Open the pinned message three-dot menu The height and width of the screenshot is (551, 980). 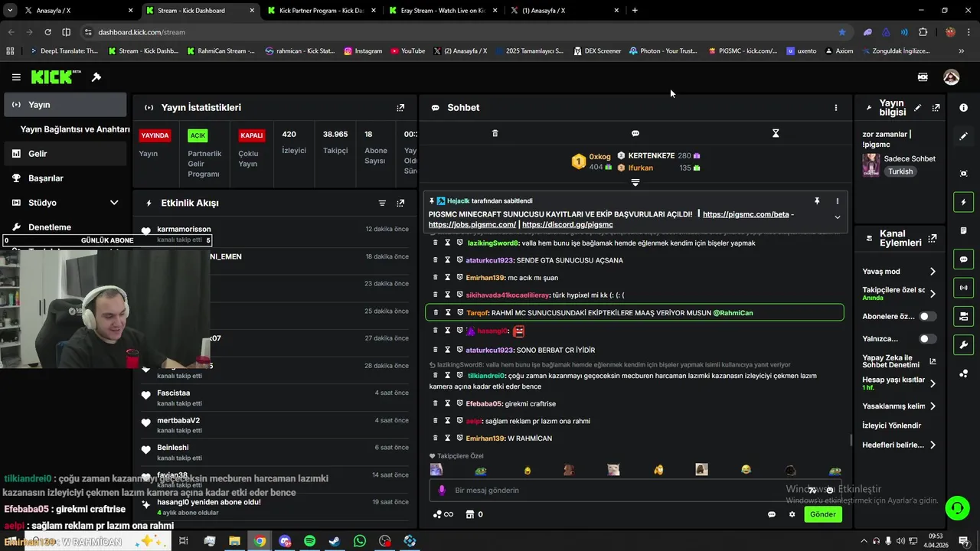click(837, 201)
